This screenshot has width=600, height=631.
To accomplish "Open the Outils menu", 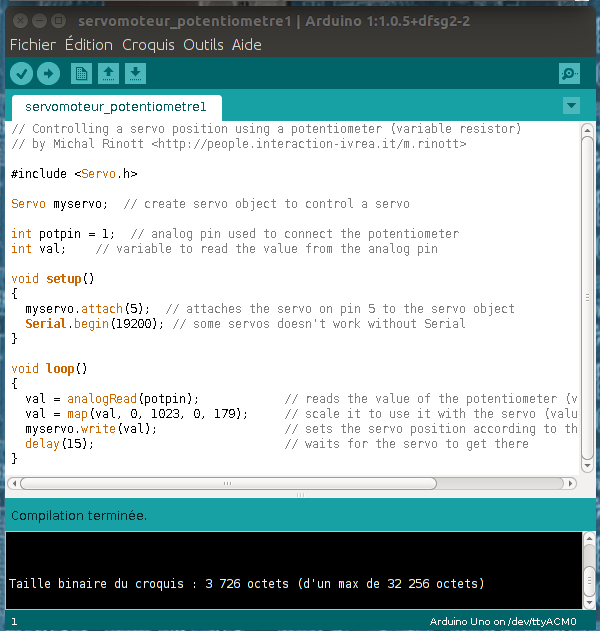I will (x=203, y=45).
